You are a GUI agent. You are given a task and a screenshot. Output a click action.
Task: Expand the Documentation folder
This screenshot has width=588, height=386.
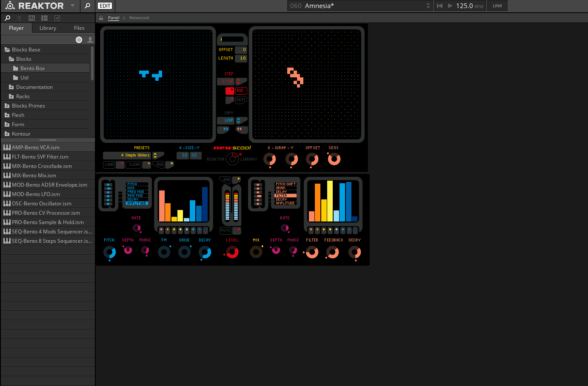point(46,87)
